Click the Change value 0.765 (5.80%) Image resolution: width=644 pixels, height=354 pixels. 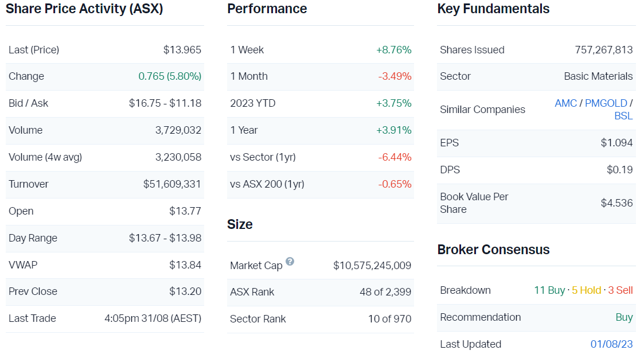pos(170,76)
